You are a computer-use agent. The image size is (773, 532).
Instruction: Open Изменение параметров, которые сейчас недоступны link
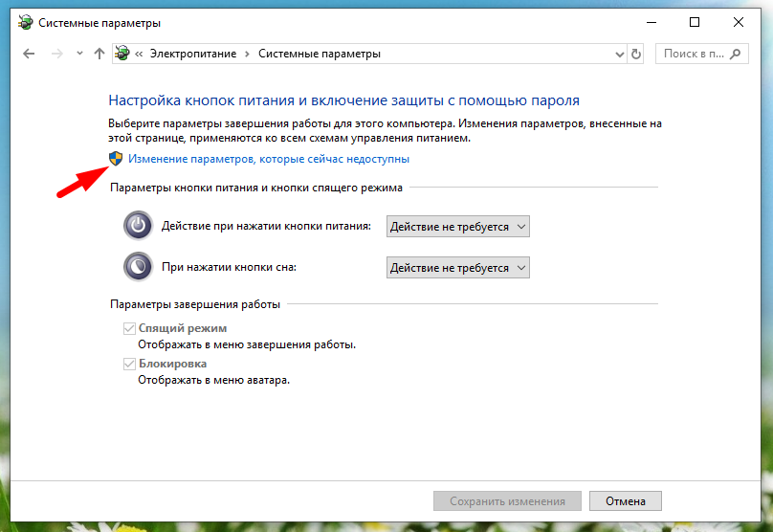pos(269,159)
